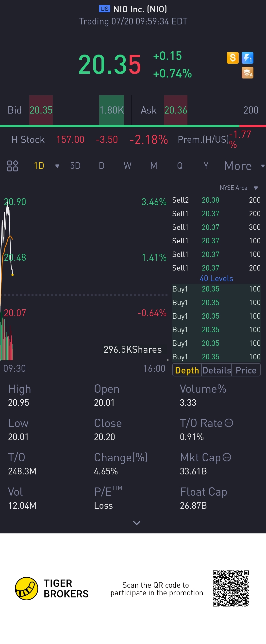The height and width of the screenshot is (644, 266).
Task: Switch order book to Depth view
Action: (187, 370)
